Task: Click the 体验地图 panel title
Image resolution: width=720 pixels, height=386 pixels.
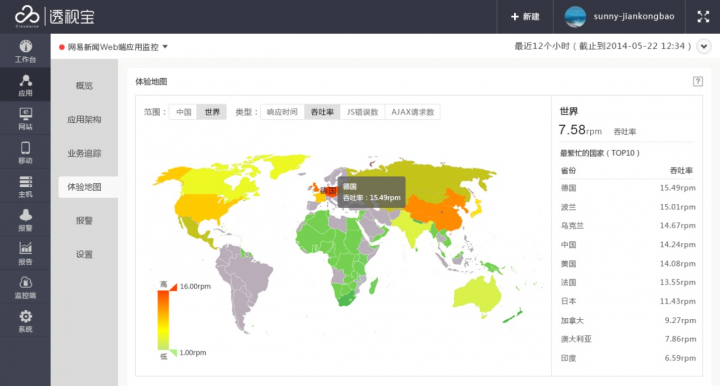Action: pos(151,82)
